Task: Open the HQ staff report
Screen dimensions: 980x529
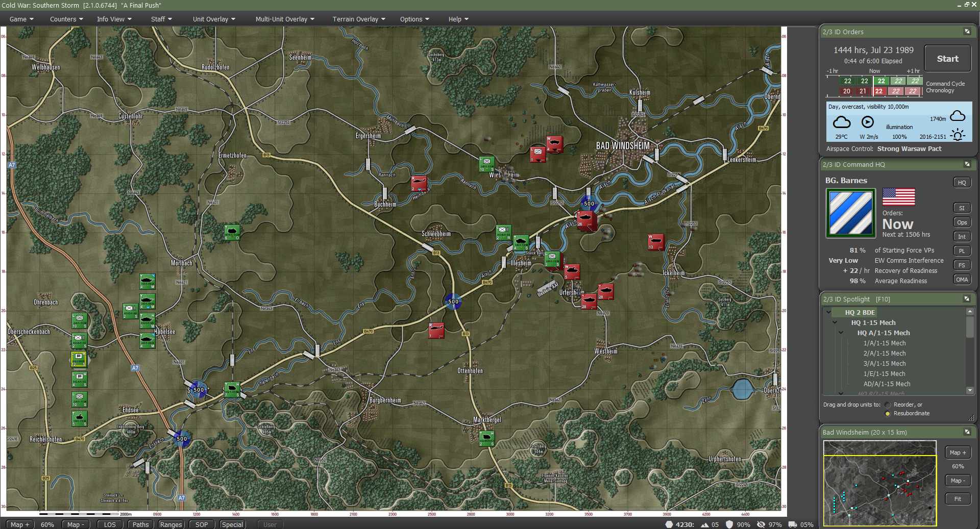Action: pos(962,183)
